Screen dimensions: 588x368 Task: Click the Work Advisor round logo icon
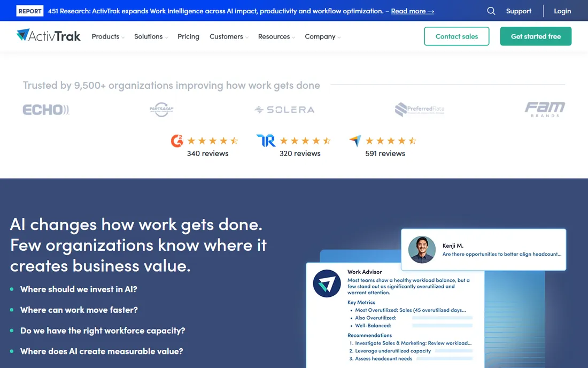click(327, 283)
